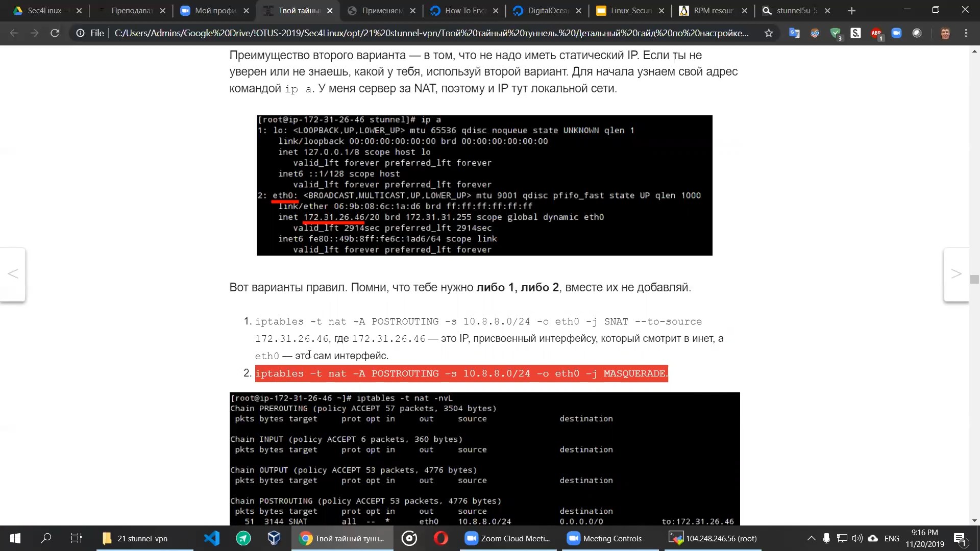Go to next article with right arrow
980x551 pixels.
coord(957,274)
